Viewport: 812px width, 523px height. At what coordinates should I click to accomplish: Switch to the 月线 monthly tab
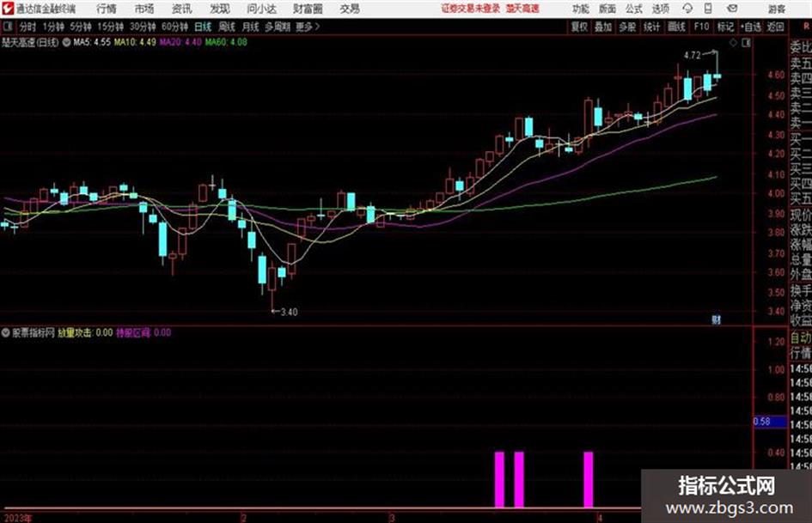click(251, 27)
